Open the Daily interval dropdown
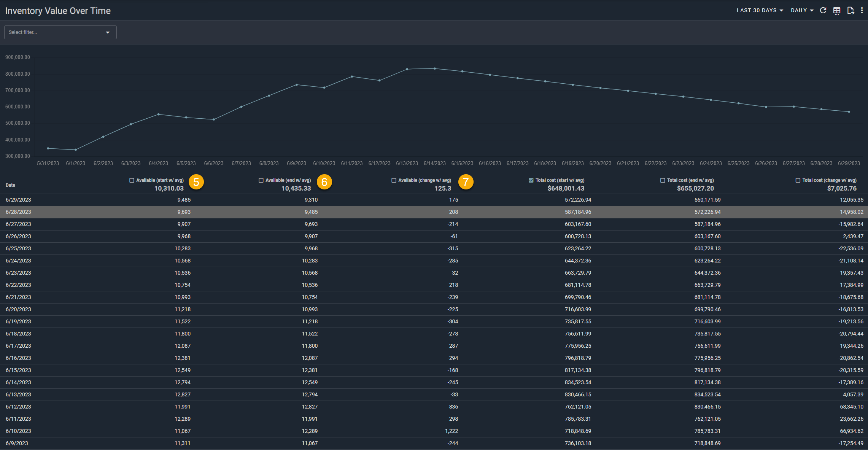The image size is (868, 450). pyautogui.click(x=802, y=11)
